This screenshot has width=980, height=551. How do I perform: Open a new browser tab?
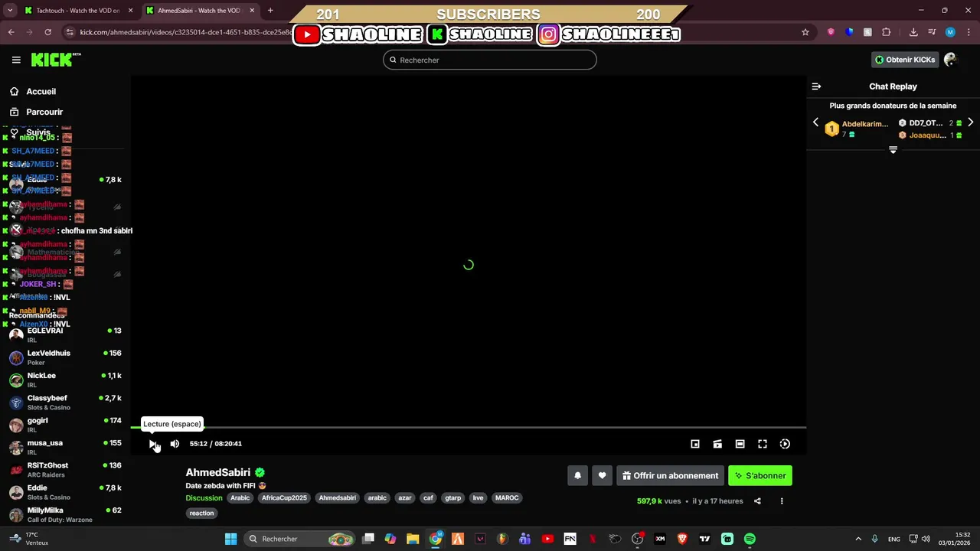pos(270,11)
